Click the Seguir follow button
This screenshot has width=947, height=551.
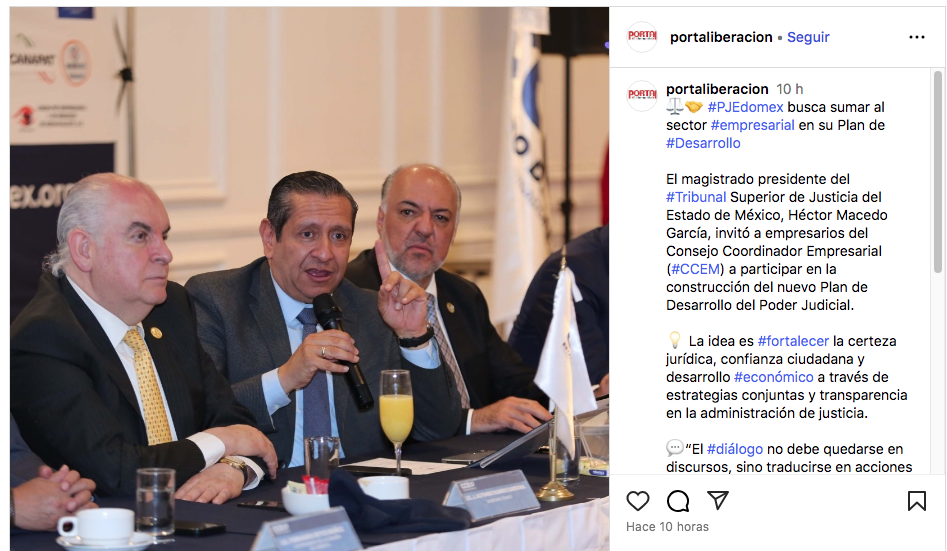click(x=808, y=37)
